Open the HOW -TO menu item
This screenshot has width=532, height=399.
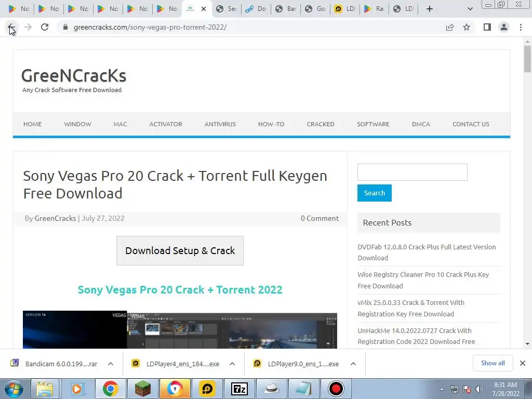point(271,124)
